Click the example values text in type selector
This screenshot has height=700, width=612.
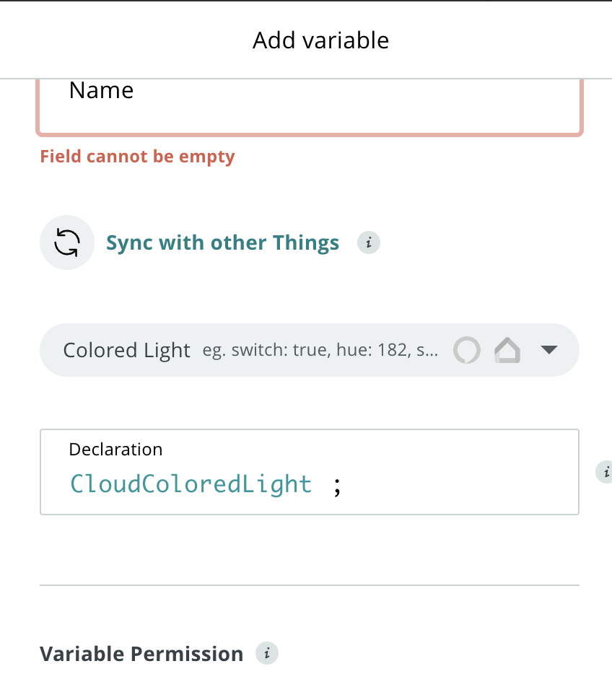320,351
